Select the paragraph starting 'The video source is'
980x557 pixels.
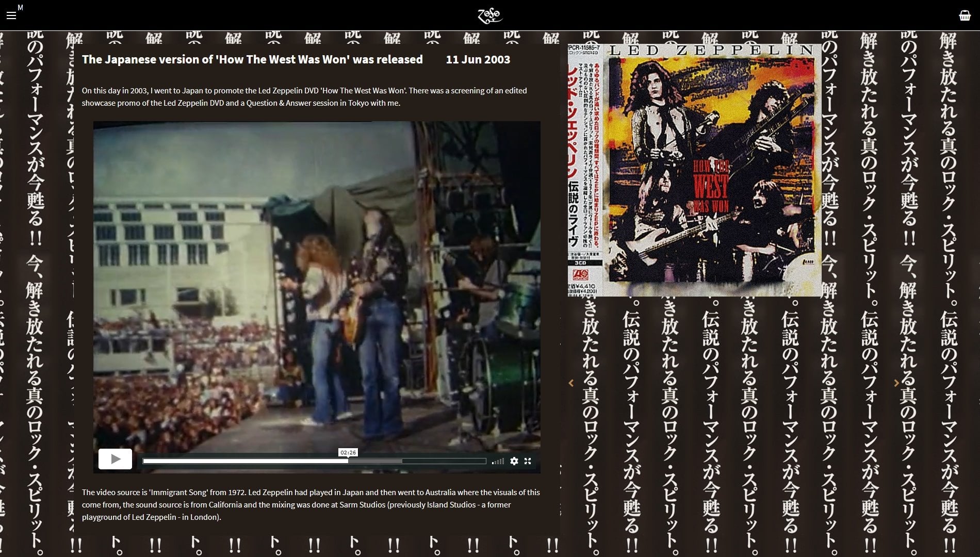point(311,504)
